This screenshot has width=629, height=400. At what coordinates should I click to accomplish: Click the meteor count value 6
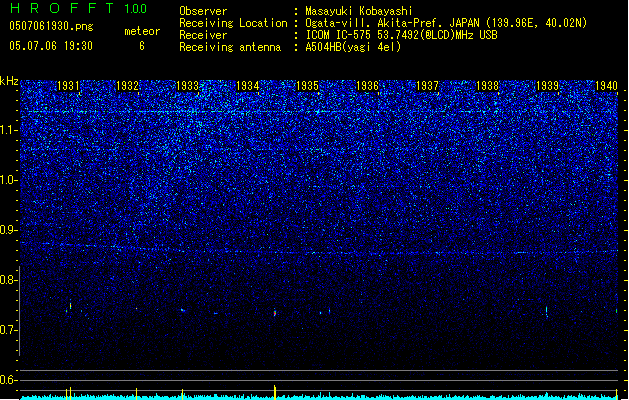coord(142,46)
